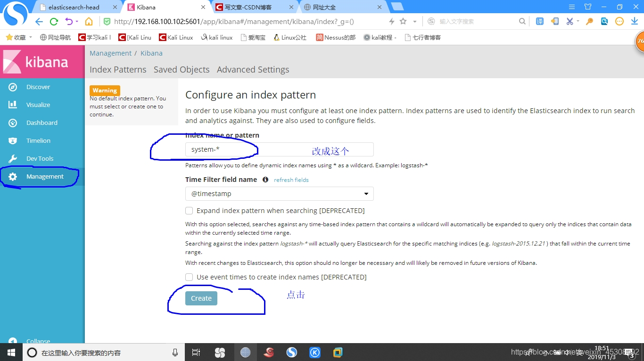Open the @timestamp time filter dropdown
Image resolution: width=644 pixels, height=361 pixels.
280,194
